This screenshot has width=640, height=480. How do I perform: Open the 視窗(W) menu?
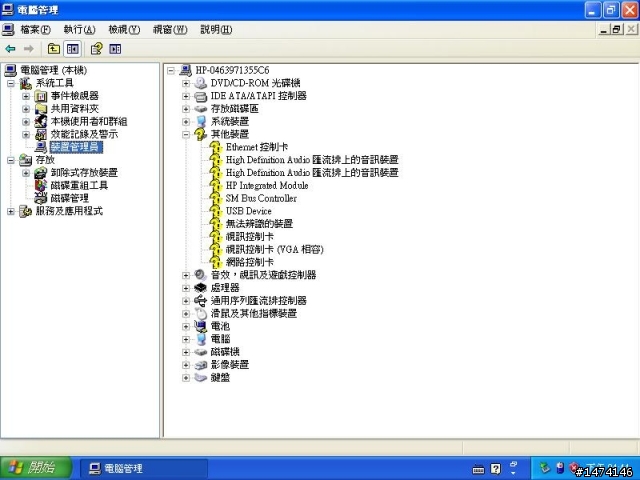[x=170, y=30]
